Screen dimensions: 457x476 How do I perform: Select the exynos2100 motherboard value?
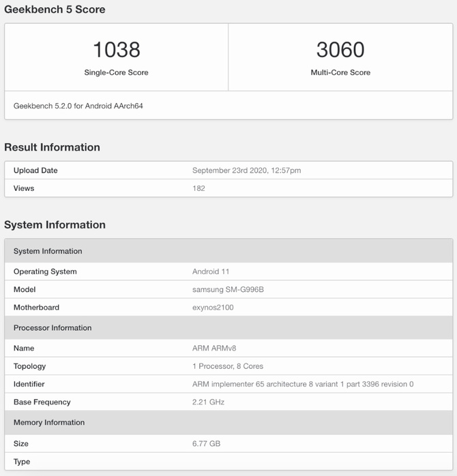[213, 308]
